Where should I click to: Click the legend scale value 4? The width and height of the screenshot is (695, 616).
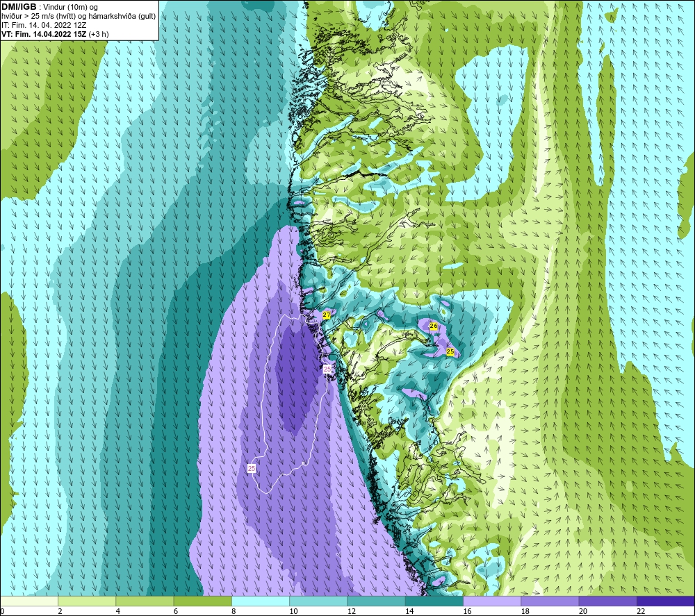coord(118,611)
